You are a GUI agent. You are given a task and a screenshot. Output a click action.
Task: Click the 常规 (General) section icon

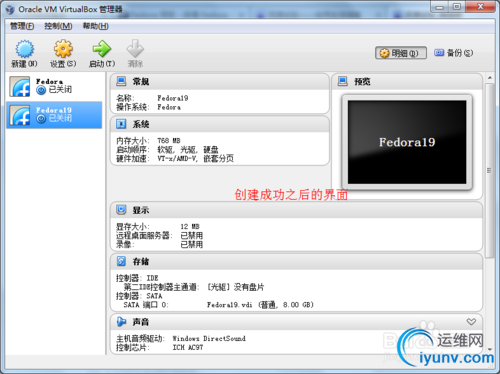point(121,81)
